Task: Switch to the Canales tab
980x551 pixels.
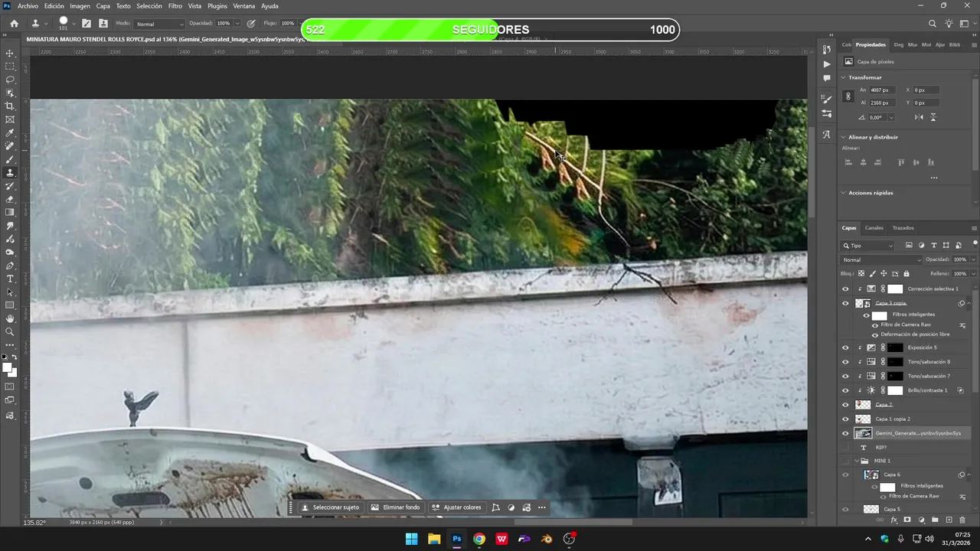Action: click(874, 228)
